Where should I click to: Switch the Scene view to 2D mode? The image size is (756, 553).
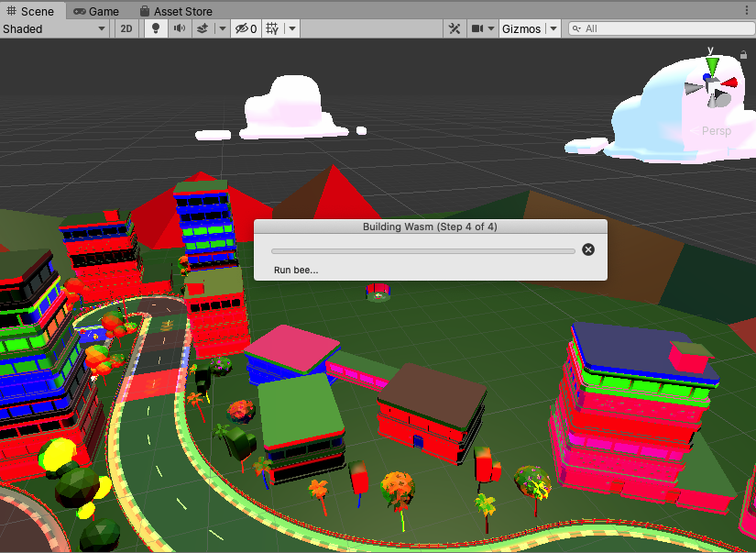(x=126, y=28)
